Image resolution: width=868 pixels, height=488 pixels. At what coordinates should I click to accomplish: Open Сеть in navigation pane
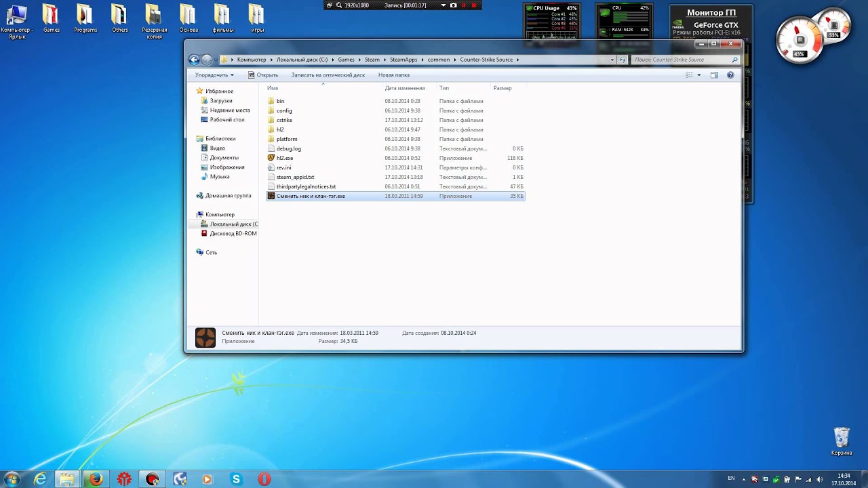(211, 252)
